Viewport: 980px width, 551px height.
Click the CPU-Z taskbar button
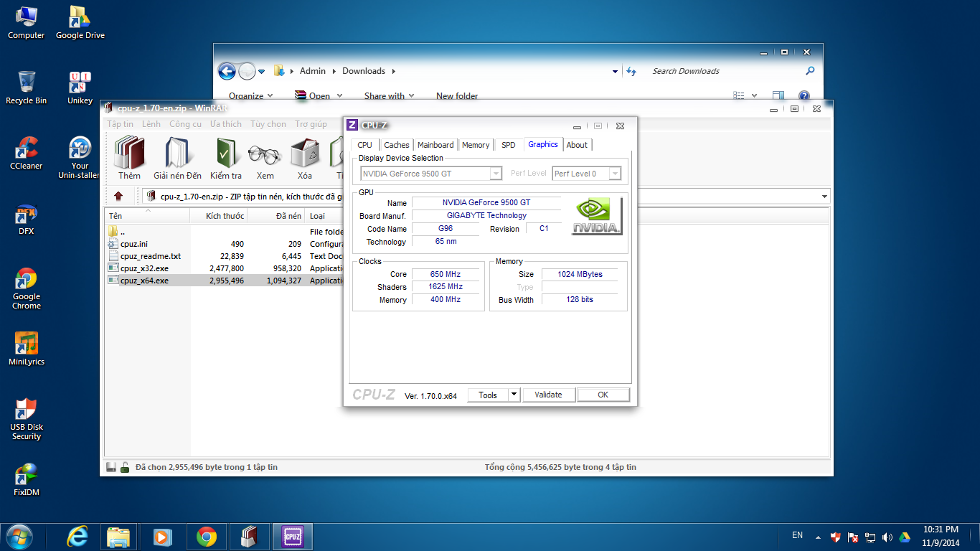(292, 537)
